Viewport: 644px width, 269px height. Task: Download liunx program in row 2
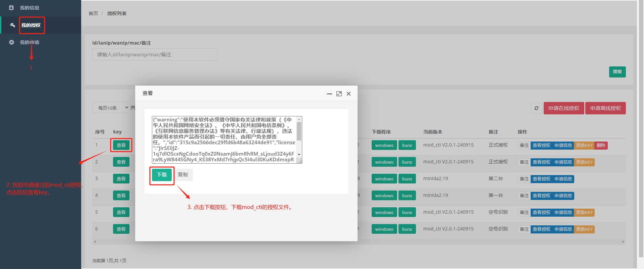(x=407, y=162)
